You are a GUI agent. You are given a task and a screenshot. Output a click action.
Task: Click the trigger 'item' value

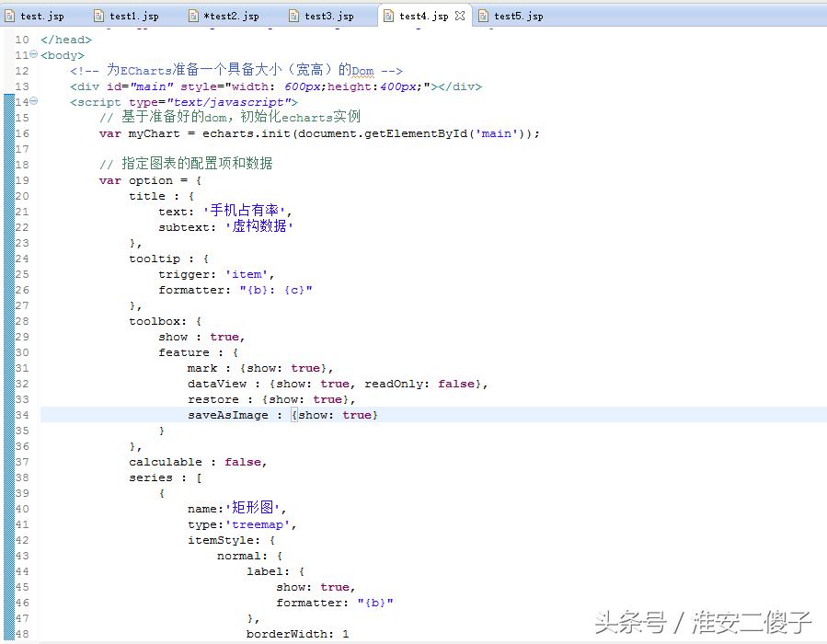click(247, 274)
